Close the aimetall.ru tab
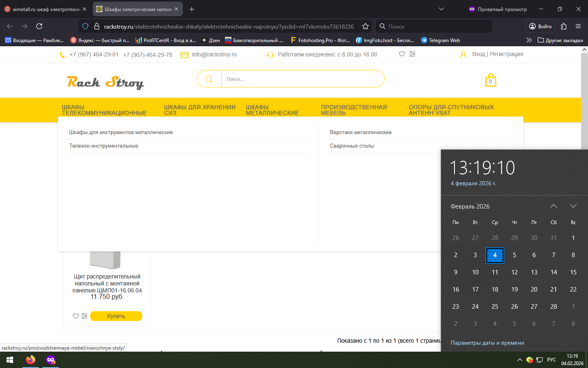 [x=85, y=9]
